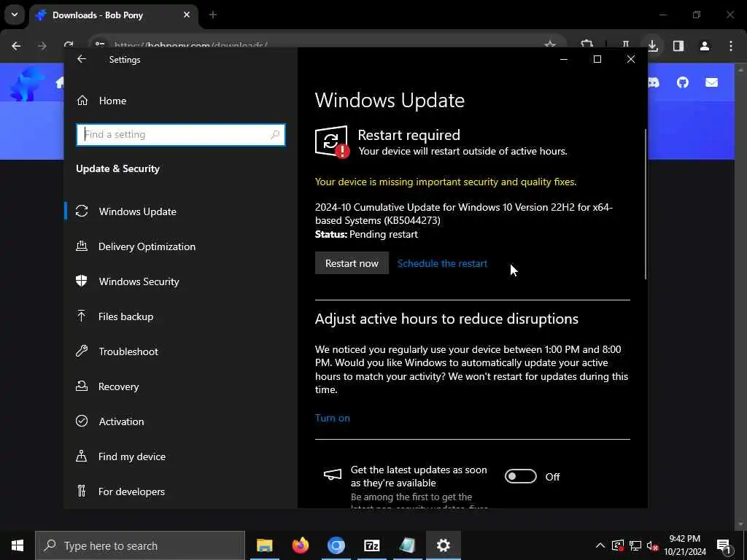Click the restart required status icon
747x560 pixels.
coord(332,141)
